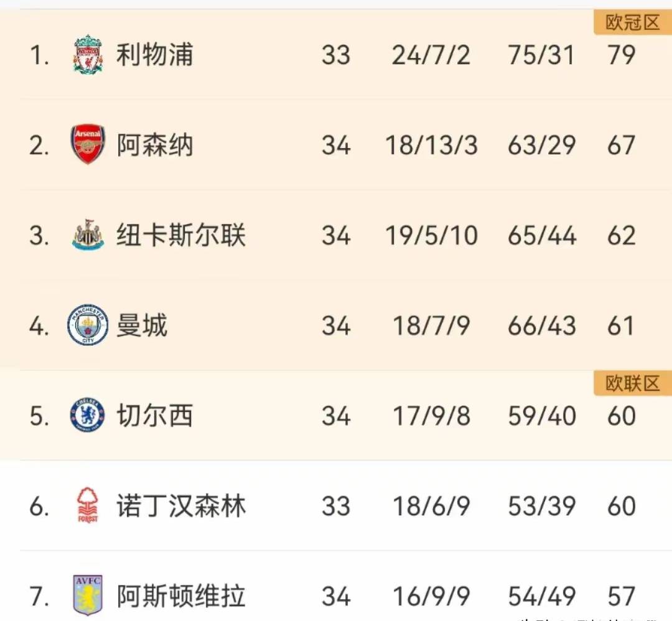Screen dimensions: 672x621
Task: Open the 诺丁汉森林 team name
Action: click(x=180, y=506)
